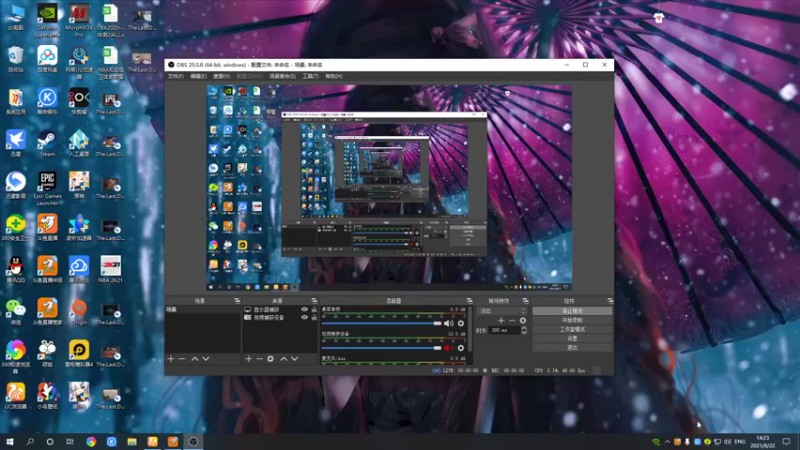
Task: Open second mixer track settings gear
Action: pyautogui.click(x=461, y=348)
